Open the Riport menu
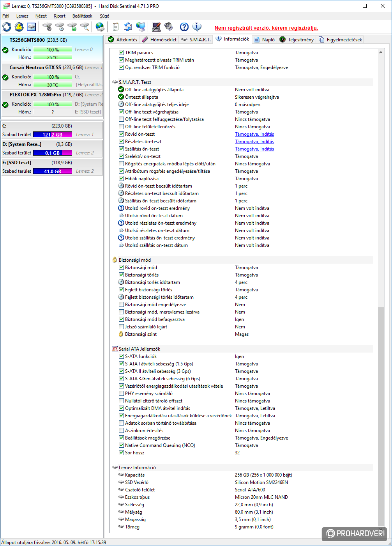Viewport: 392px width, 546px height. point(60,16)
